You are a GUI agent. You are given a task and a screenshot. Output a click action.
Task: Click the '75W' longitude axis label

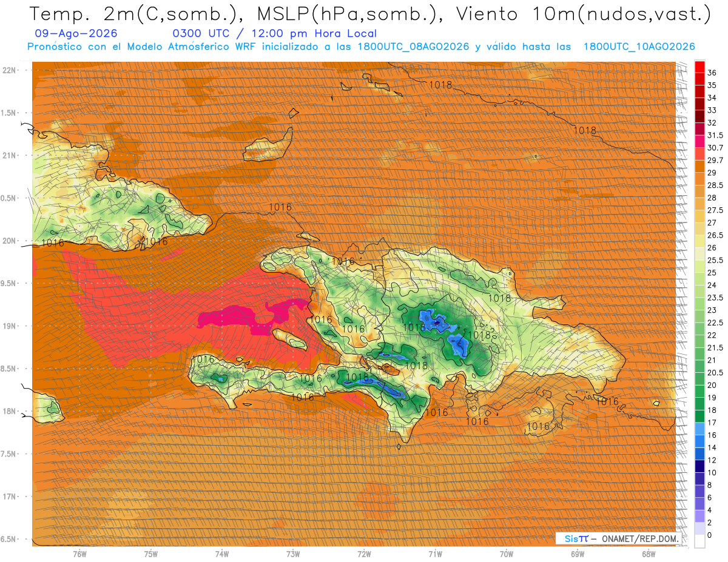tap(150, 554)
